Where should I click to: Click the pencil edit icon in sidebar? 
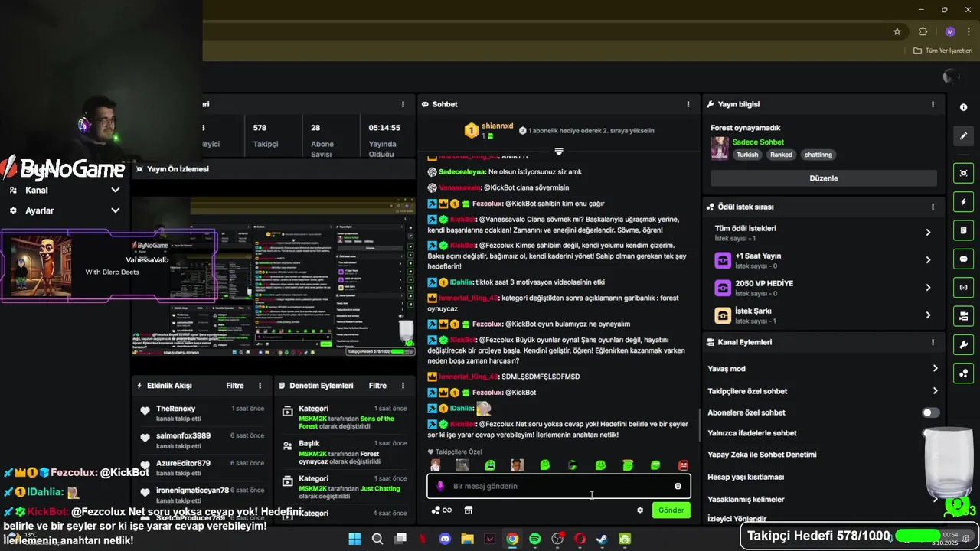pos(963,135)
